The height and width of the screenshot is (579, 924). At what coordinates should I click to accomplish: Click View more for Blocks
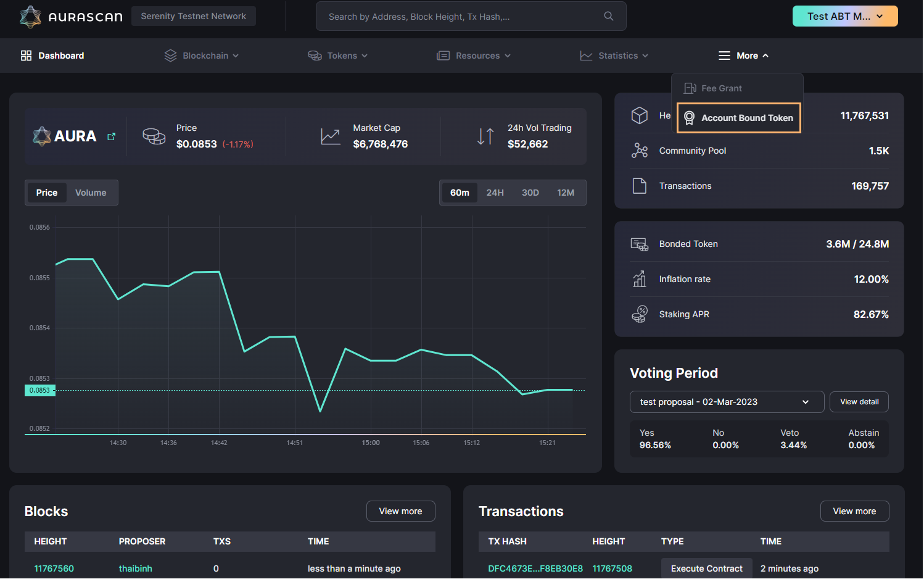coord(401,511)
